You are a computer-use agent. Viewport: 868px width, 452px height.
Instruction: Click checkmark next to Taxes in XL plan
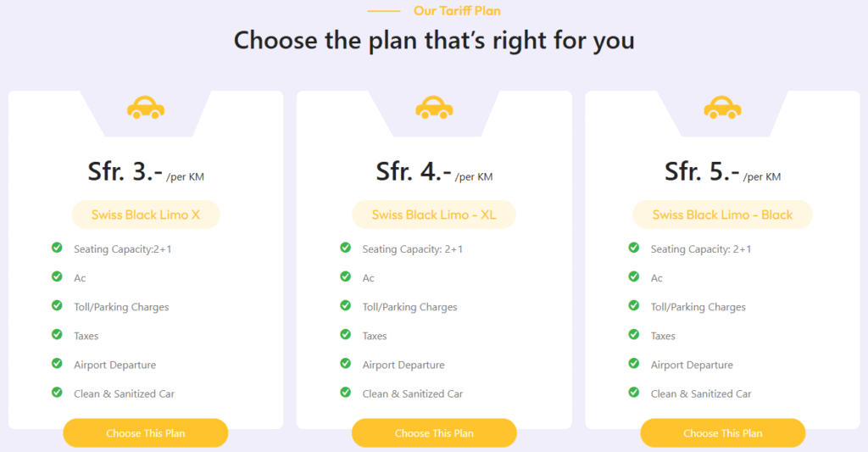pyautogui.click(x=345, y=335)
